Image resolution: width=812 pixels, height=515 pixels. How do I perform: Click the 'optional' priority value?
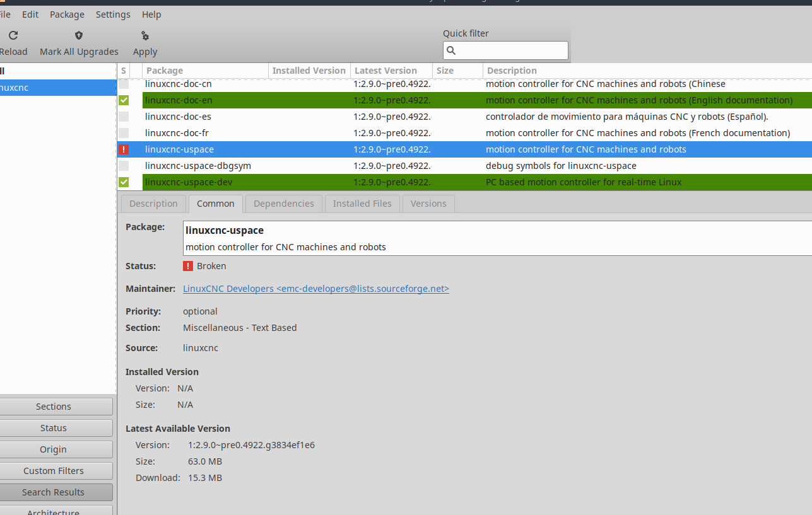[x=200, y=311]
